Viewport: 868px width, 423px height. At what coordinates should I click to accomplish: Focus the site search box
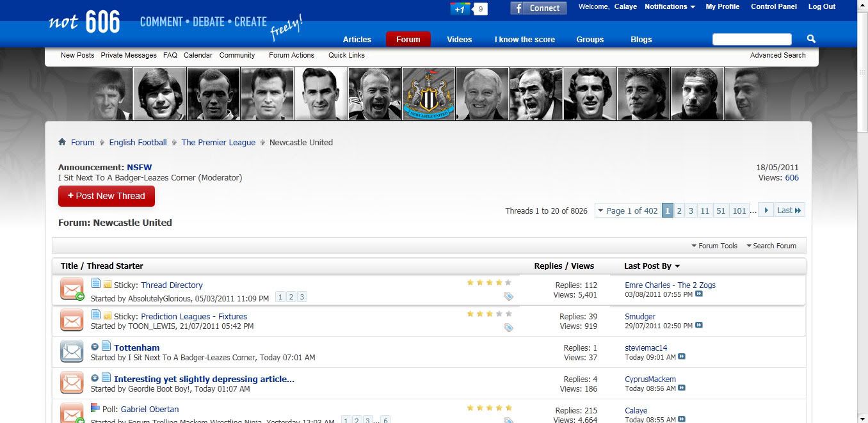pos(752,40)
